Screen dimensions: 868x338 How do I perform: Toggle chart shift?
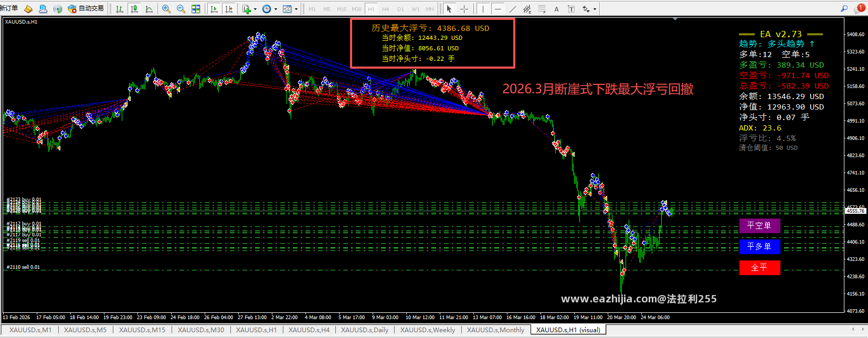point(228,9)
